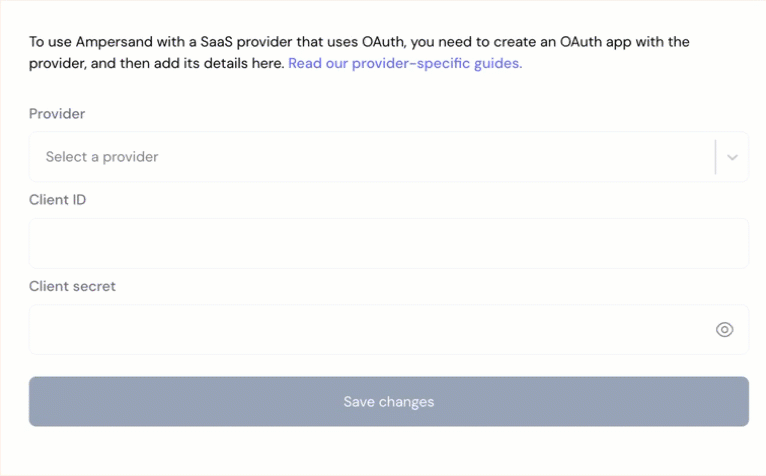Open Read our provider-specific guides link
The height and width of the screenshot is (476, 766).
(405, 63)
